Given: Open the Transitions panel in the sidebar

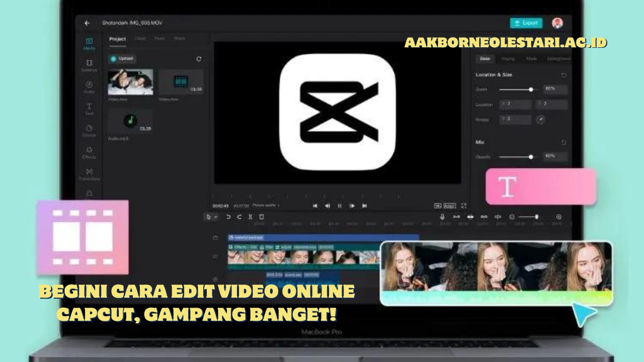Looking at the screenshot, I should pos(89,174).
